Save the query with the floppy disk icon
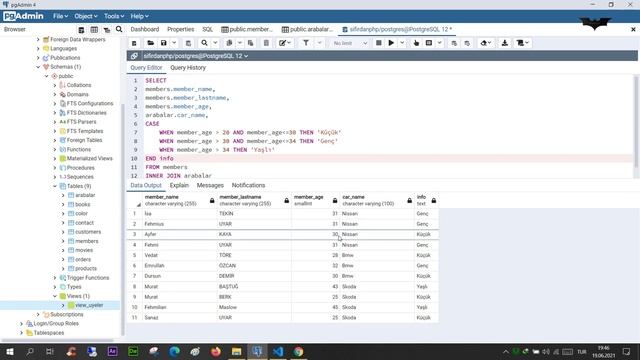This screenshot has width=640, height=360. pyautogui.click(x=164, y=43)
